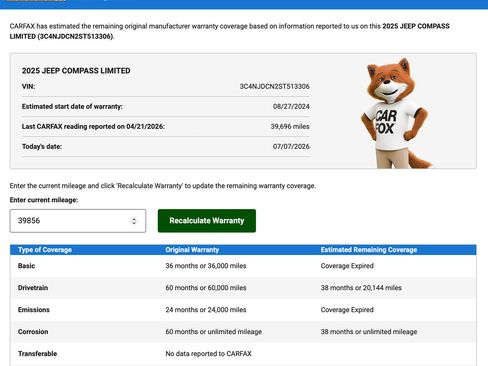Click the Drivetrain coverage row label

(33, 288)
